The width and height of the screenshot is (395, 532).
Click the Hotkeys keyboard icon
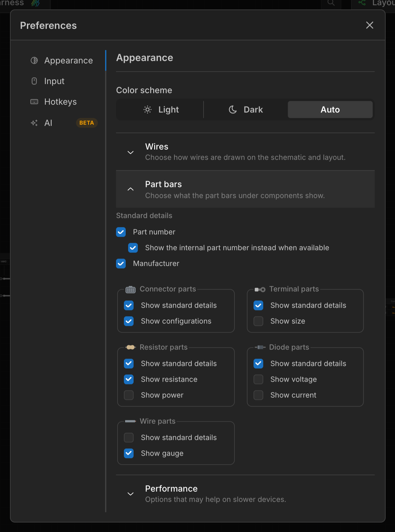[x=34, y=102]
